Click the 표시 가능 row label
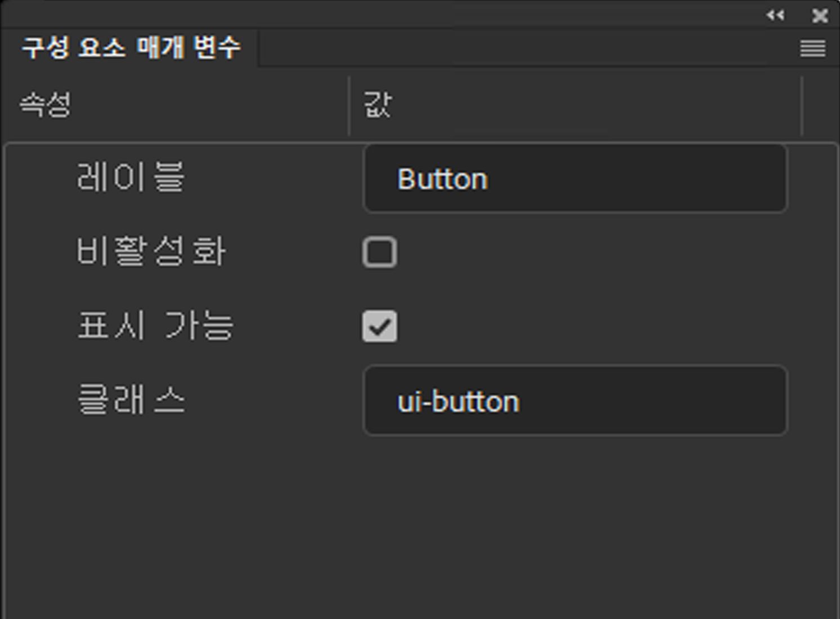Viewport: 840px width, 619px height. coord(156,327)
